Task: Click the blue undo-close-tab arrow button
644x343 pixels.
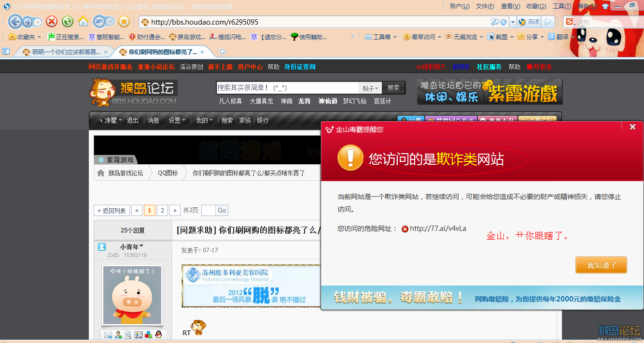Action: click(x=99, y=21)
